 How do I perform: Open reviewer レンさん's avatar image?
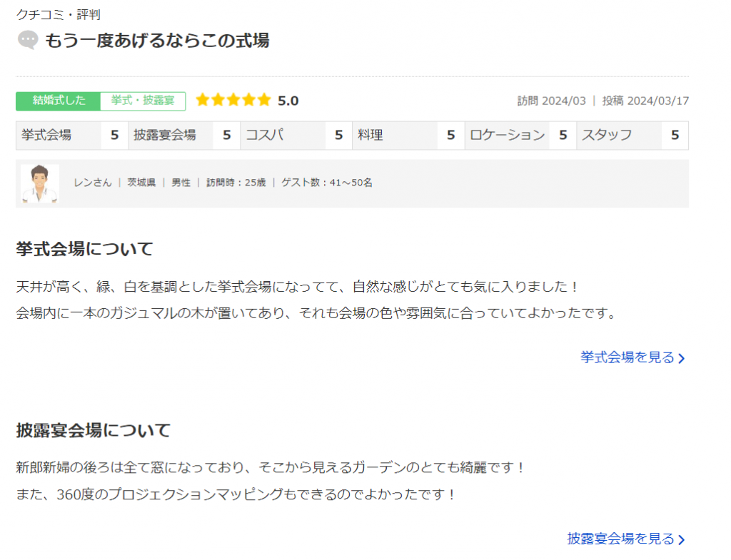coord(40,183)
